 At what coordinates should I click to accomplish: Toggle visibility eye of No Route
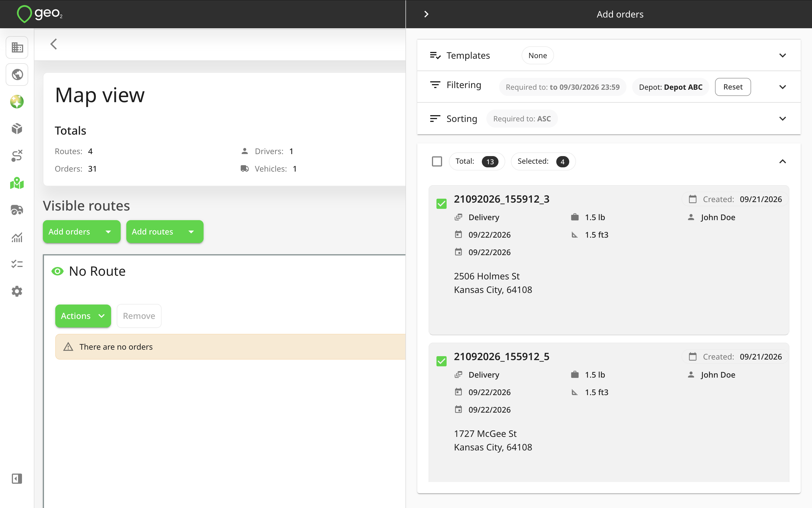point(58,271)
